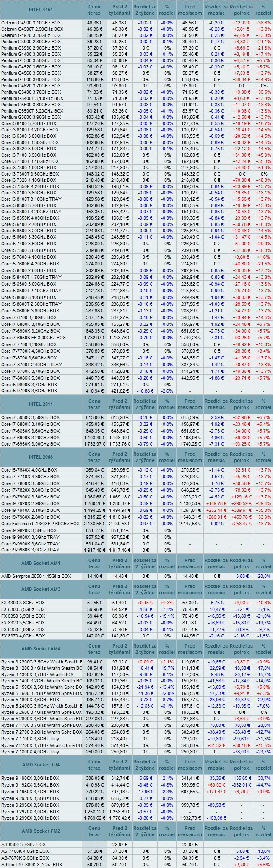Click Core i5-7640X 4.0GHz BOX name
273x868 pixels.
pos(29,470)
